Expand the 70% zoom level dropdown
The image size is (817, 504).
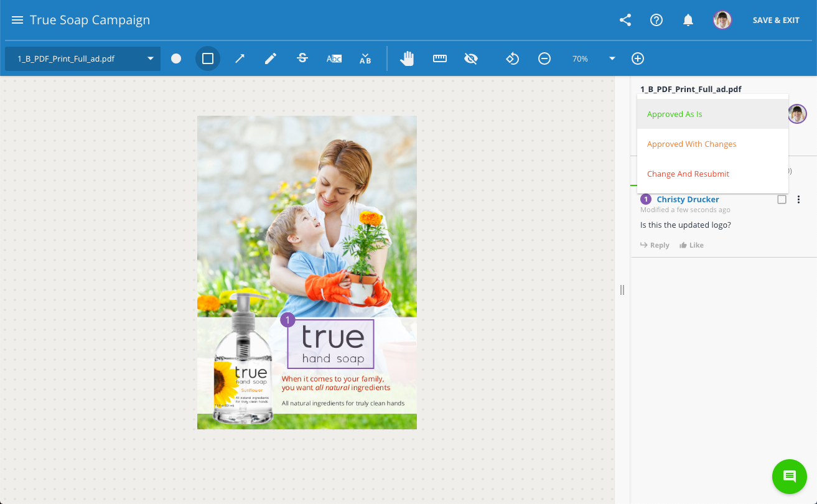click(x=612, y=58)
